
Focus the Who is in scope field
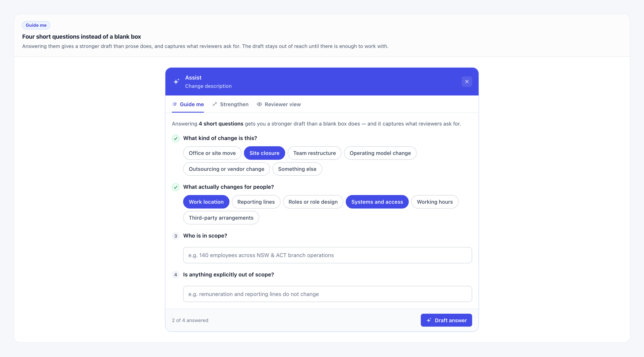click(x=327, y=255)
